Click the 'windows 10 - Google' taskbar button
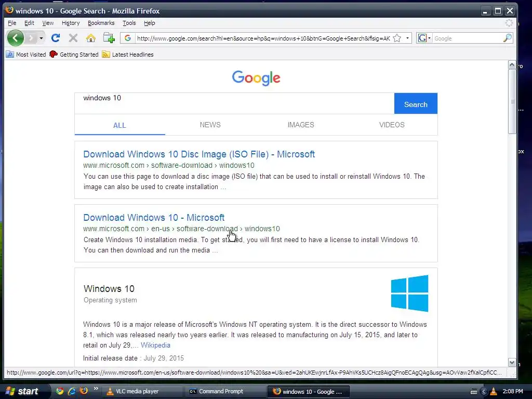This screenshot has width=532, height=399. coord(308,392)
